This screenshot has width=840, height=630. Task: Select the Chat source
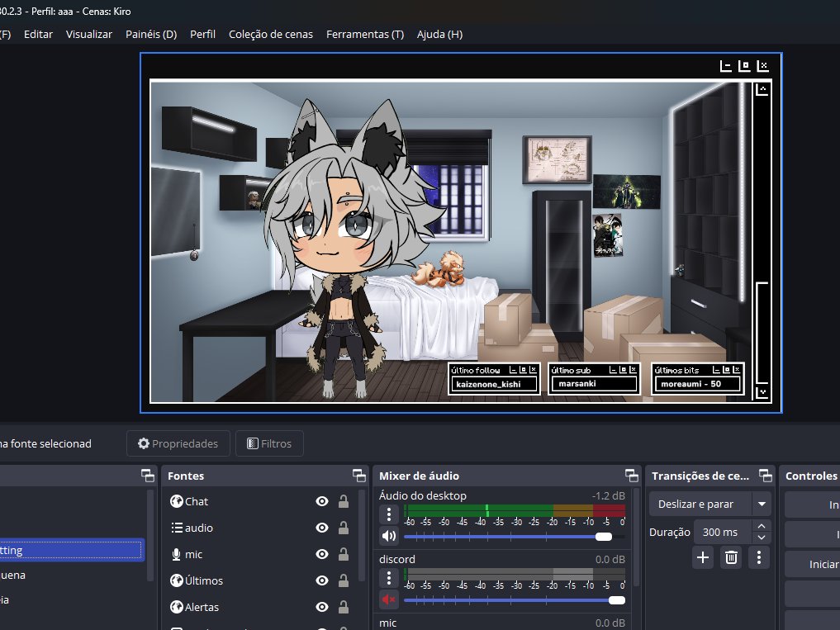pos(196,501)
